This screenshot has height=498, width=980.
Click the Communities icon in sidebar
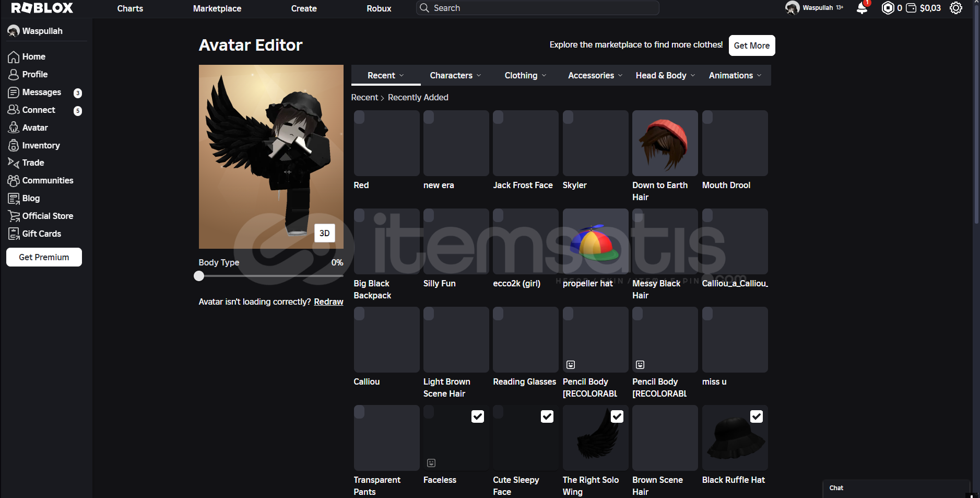coord(14,181)
